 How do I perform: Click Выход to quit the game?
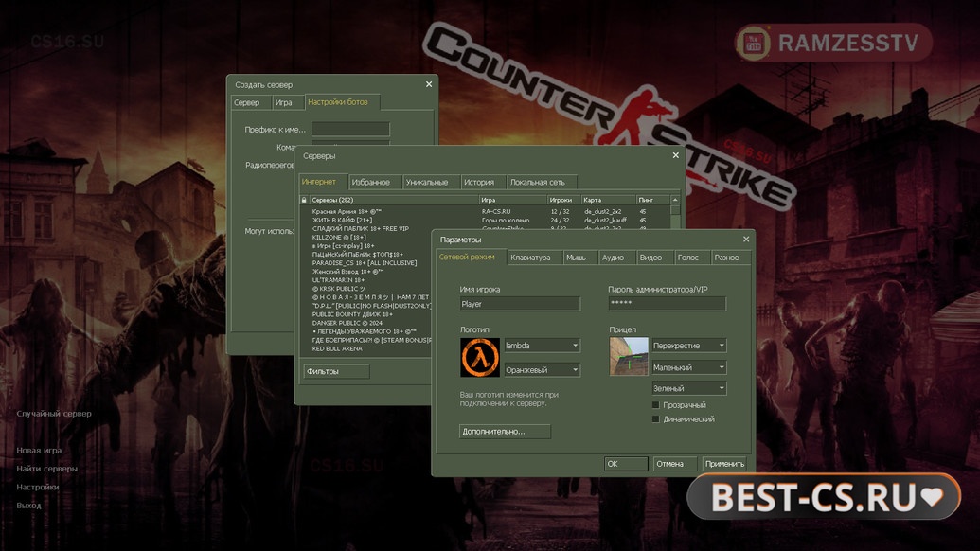(28, 506)
